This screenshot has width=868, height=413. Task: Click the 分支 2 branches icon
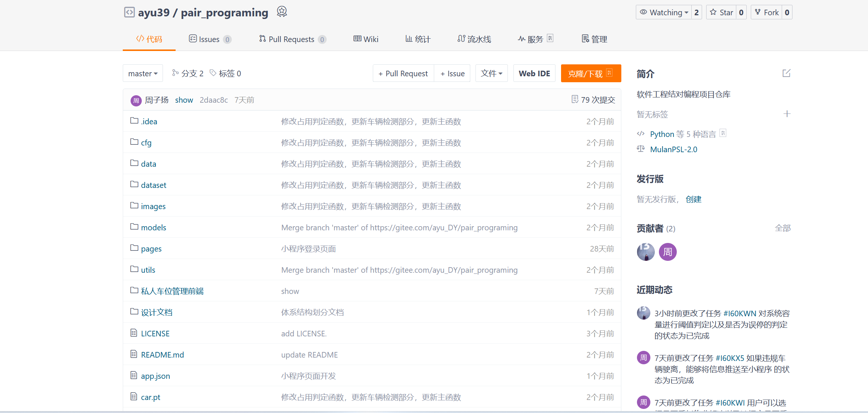point(175,73)
